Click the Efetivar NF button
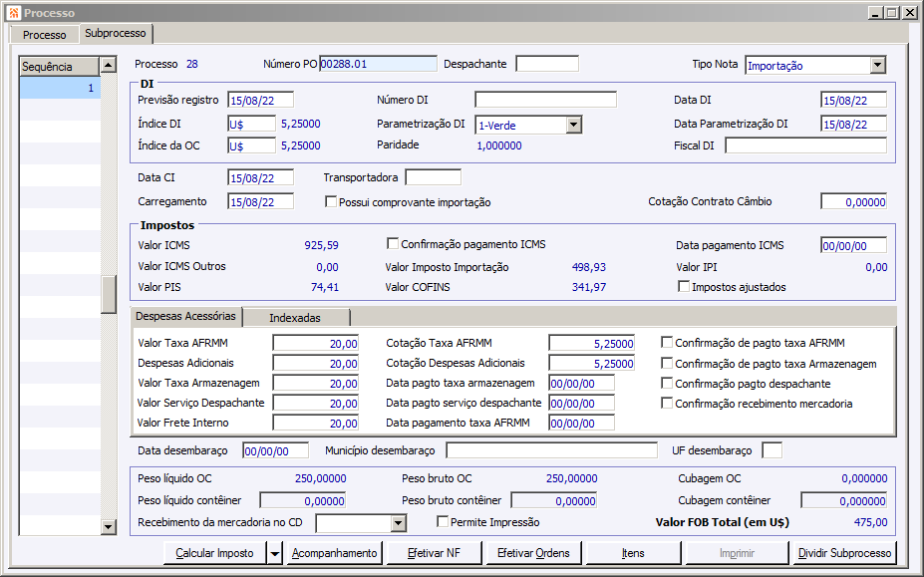Screen dimensions: 924x577 [434, 553]
